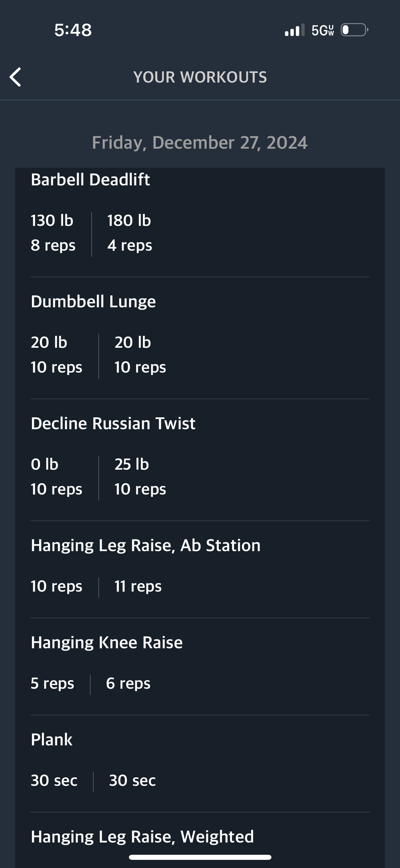Open the Hanging Knee Raise exercise
The width and height of the screenshot is (400, 868).
pyautogui.click(x=107, y=643)
